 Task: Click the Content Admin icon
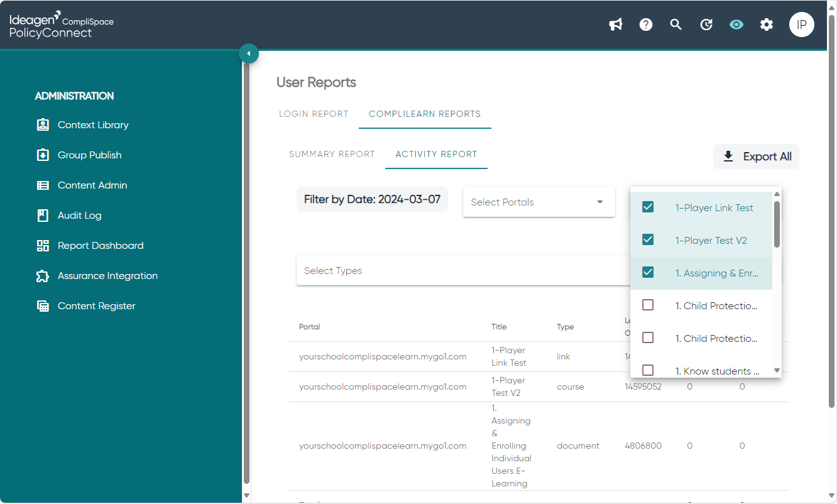click(x=43, y=185)
